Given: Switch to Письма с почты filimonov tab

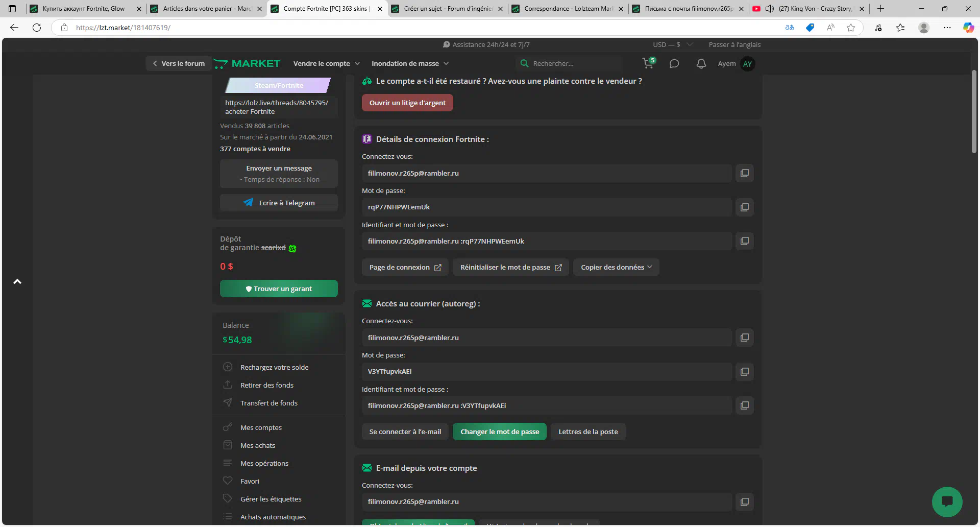Looking at the screenshot, I should (x=687, y=9).
